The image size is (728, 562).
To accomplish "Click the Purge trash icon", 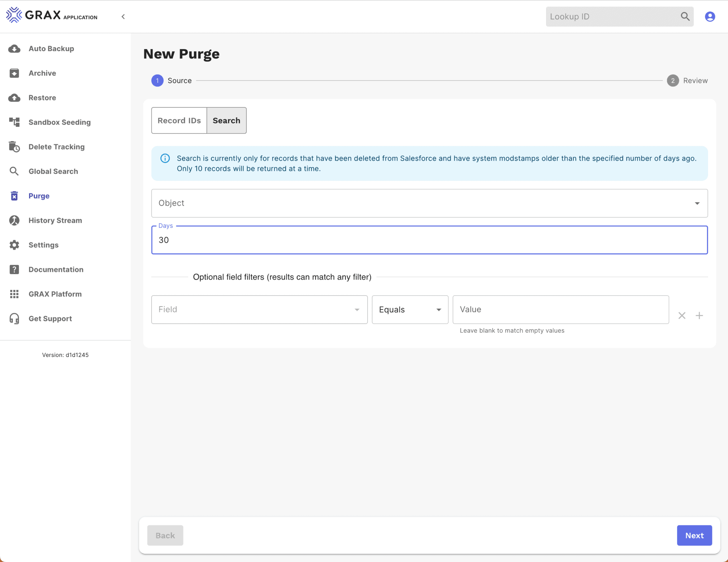I will pos(14,196).
